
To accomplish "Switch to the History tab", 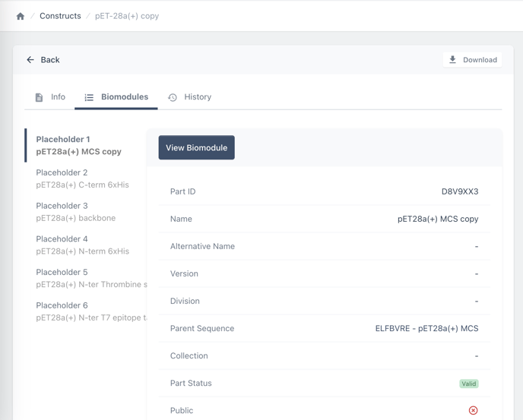I will [189, 97].
